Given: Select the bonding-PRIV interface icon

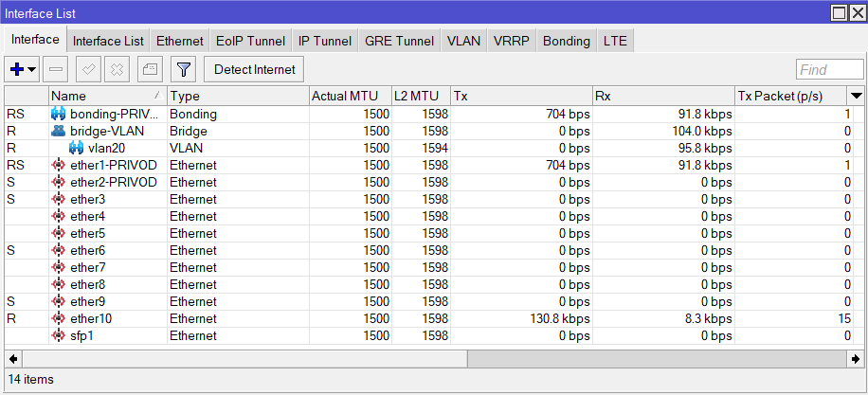Looking at the screenshot, I should (59, 114).
